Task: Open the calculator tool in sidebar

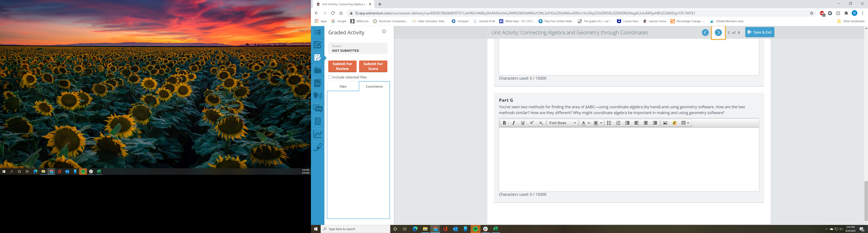Action: (x=317, y=121)
